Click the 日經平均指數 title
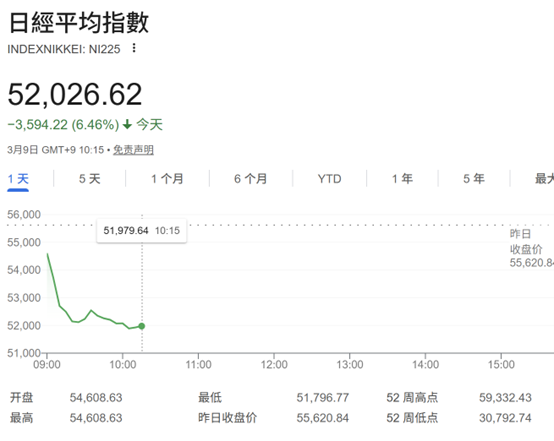This screenshot has width=554, height=441. 79,23
